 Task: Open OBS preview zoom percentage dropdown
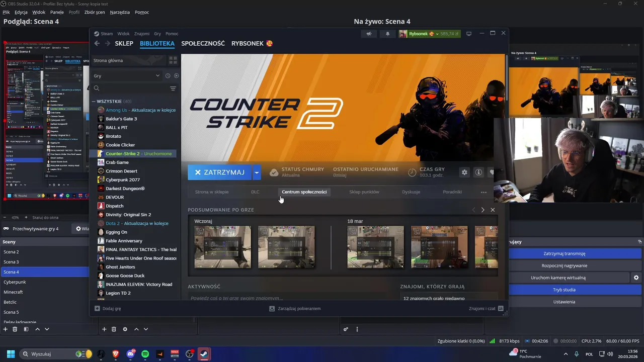[x=16, y=217]
